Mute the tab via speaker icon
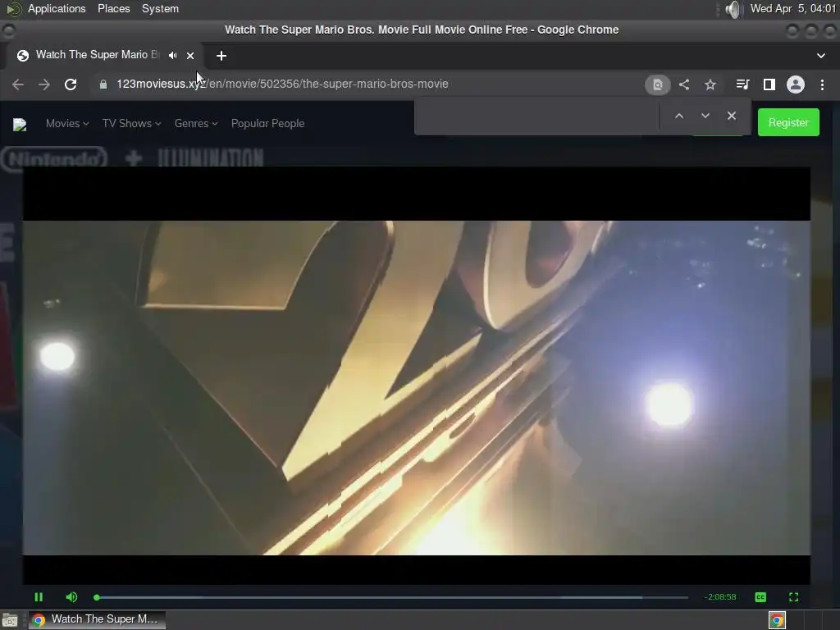The image size is (840, 630). tap(172, 55)
